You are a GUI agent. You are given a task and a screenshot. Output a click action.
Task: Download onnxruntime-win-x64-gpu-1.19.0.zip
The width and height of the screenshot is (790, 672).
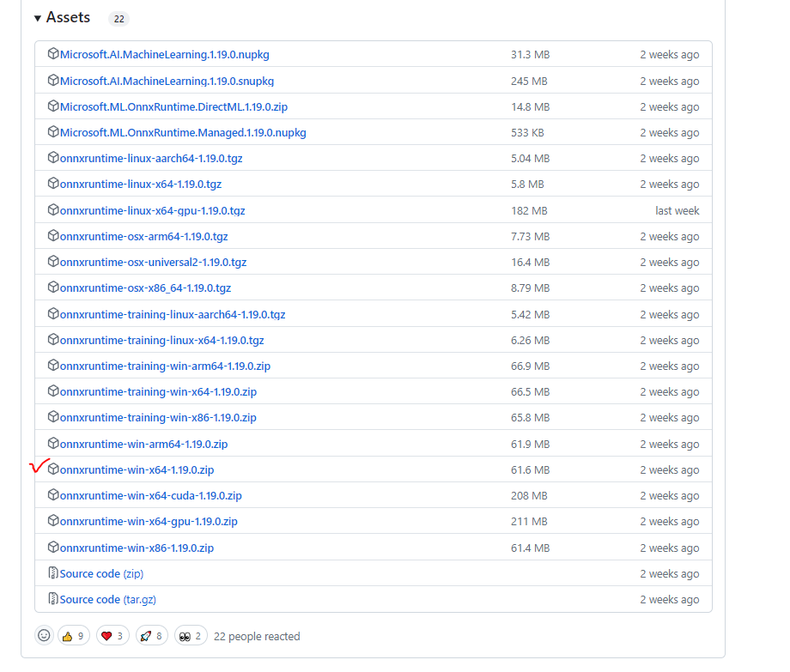tap(149, 521)
